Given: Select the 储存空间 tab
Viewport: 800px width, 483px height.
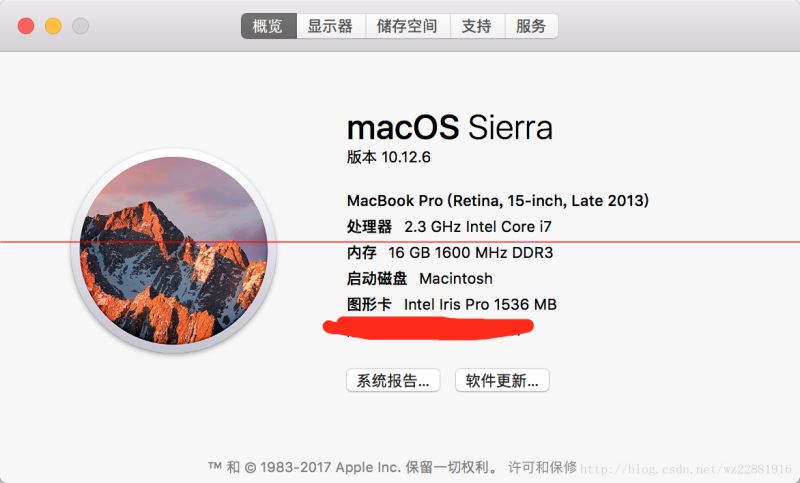Looking at the screenshot, I should [407, 26].
